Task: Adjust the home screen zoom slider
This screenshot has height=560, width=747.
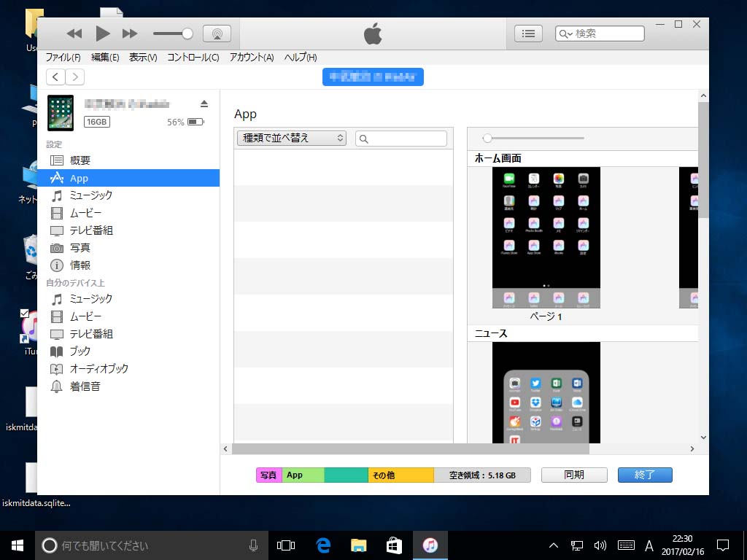Action: coord(487,138)
